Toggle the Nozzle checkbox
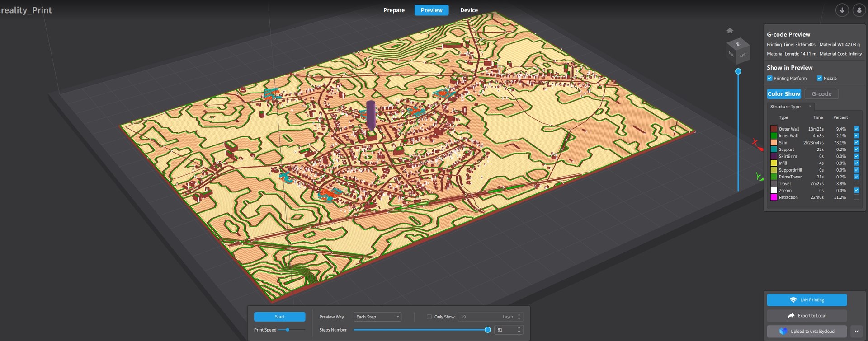Screen dimensions: 868x341 click(x=819, y=78)
